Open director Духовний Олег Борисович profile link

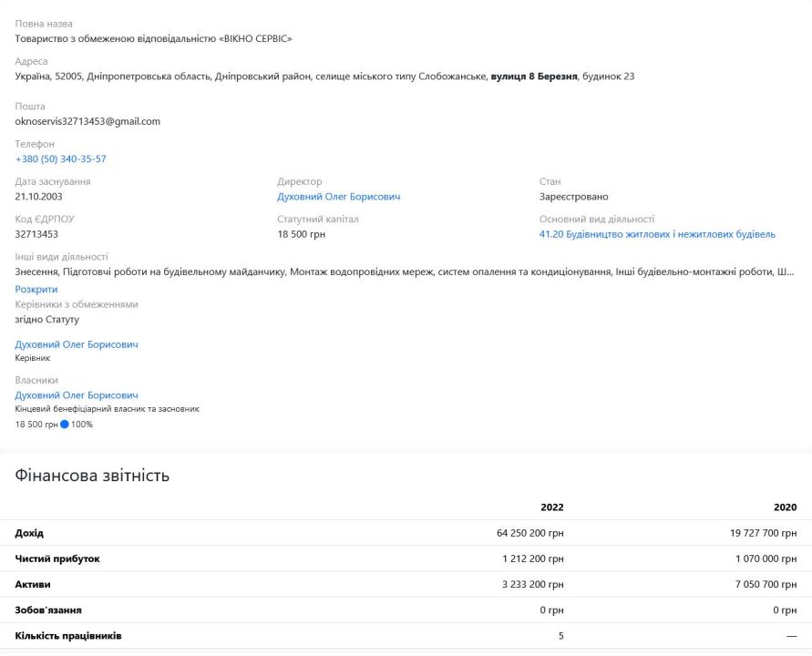tap(338, 197)
